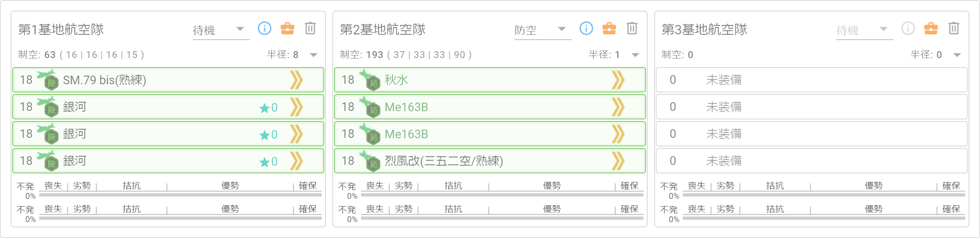
Task: Click trash icon of 第3基地航空隊
Action: tap(954, 28)
